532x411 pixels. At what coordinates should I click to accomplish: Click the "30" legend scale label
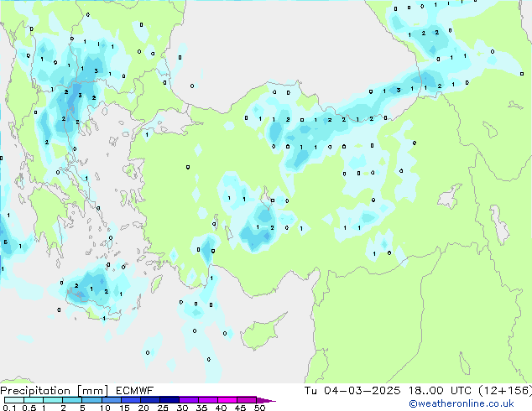pyautogui.click(x=182, y=408)
